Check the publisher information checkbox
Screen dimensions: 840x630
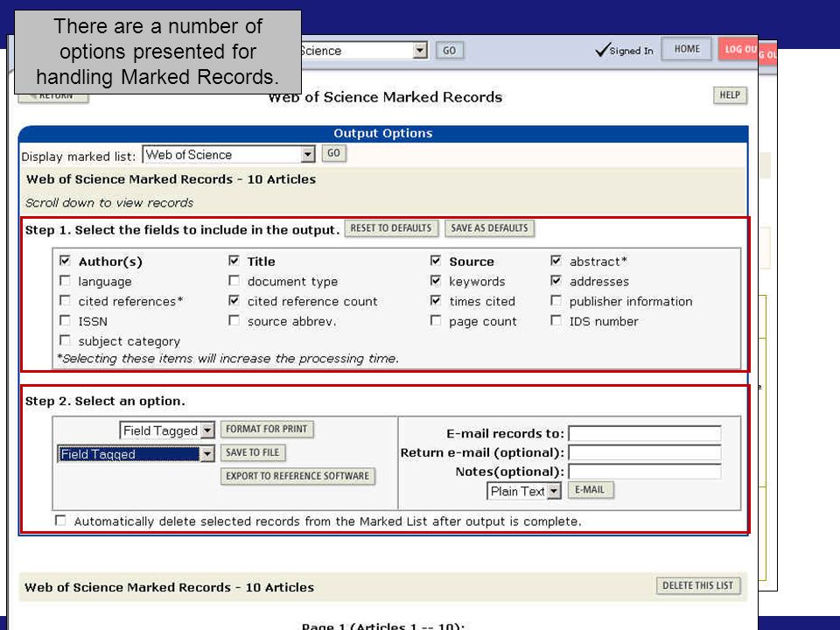click(x=556, y=300)
